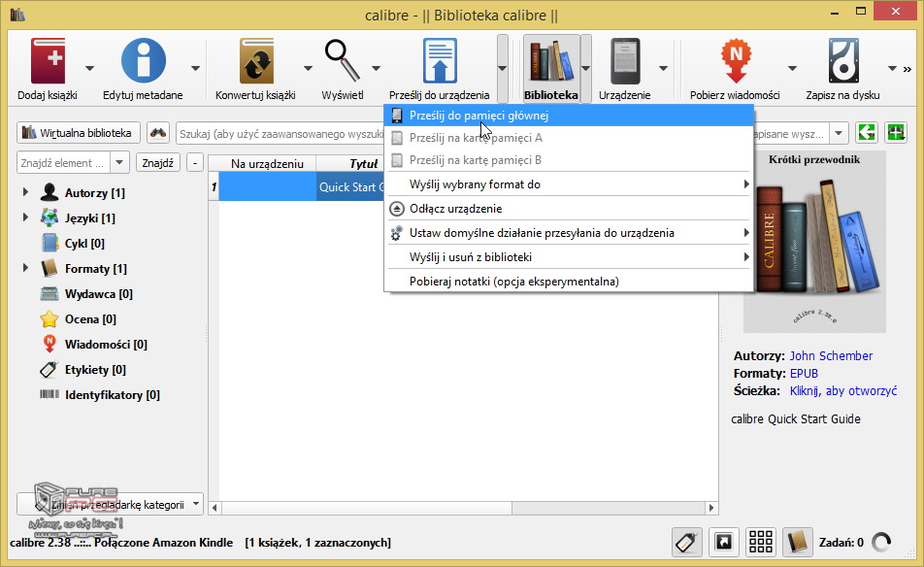
Task: Click the Na urządzeniu column header
Action: [x=267, y=163]
